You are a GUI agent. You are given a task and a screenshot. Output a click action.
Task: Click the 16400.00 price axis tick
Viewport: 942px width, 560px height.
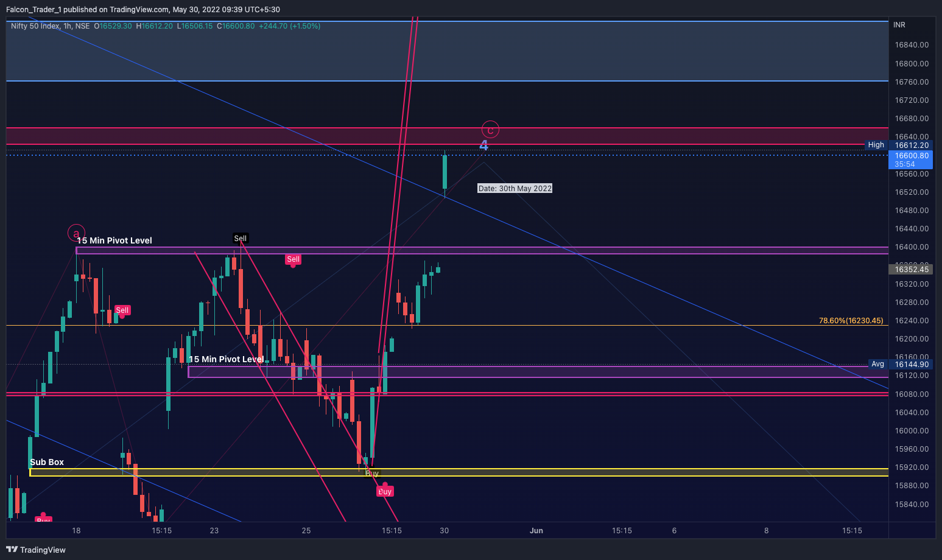click(912, 247)
